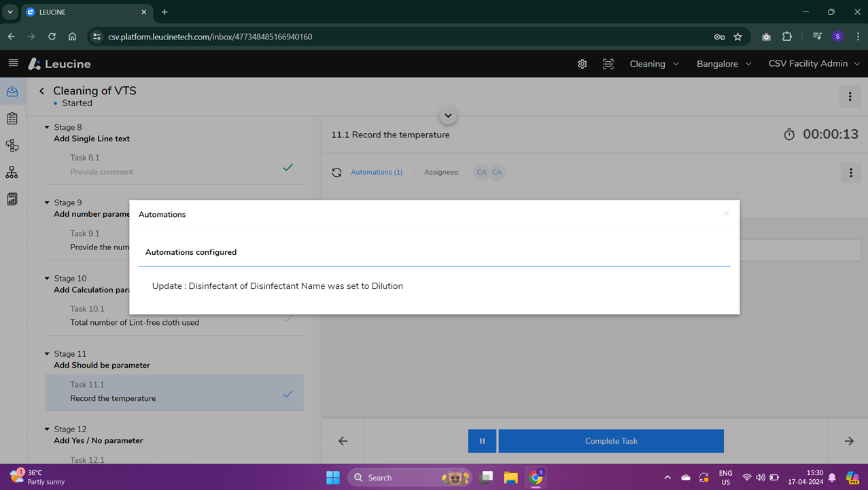Open the Cleaning dropdown in header

coord(654,64)
